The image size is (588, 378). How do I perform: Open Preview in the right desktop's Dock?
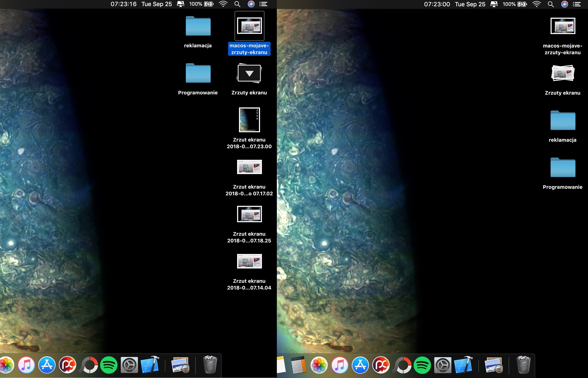pos(494,365)
